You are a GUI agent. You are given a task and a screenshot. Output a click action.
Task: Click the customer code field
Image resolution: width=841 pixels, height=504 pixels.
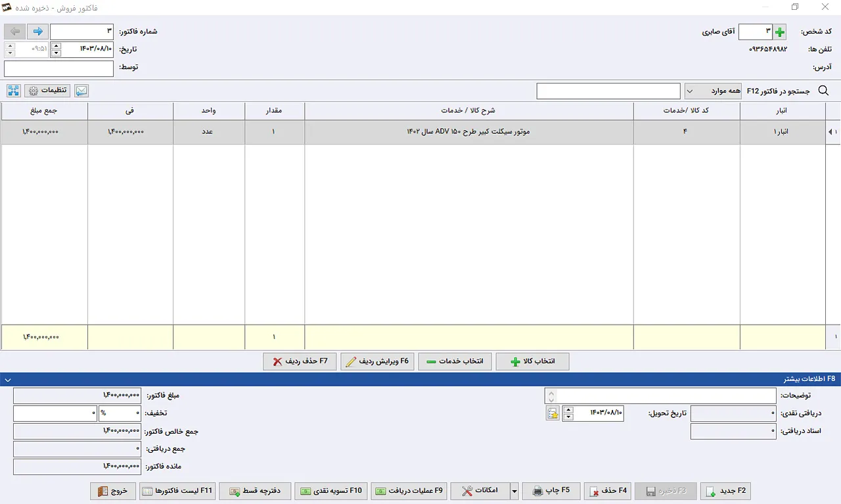coord(756,32)
